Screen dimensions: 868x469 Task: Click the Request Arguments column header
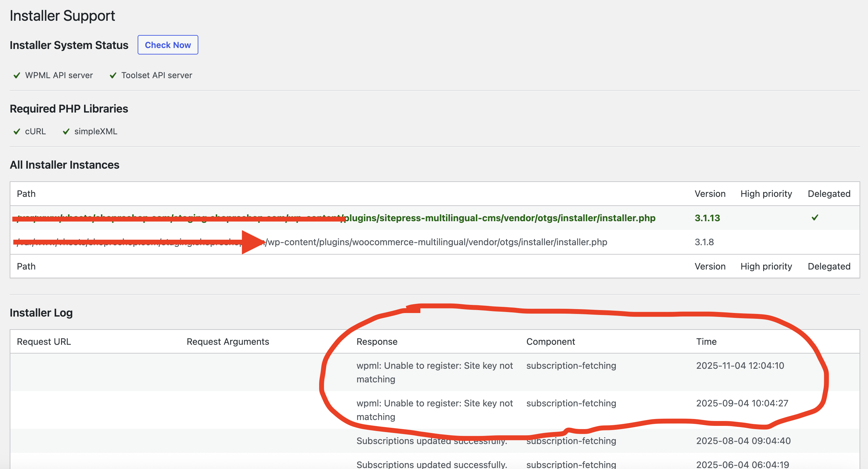(228, 342)
